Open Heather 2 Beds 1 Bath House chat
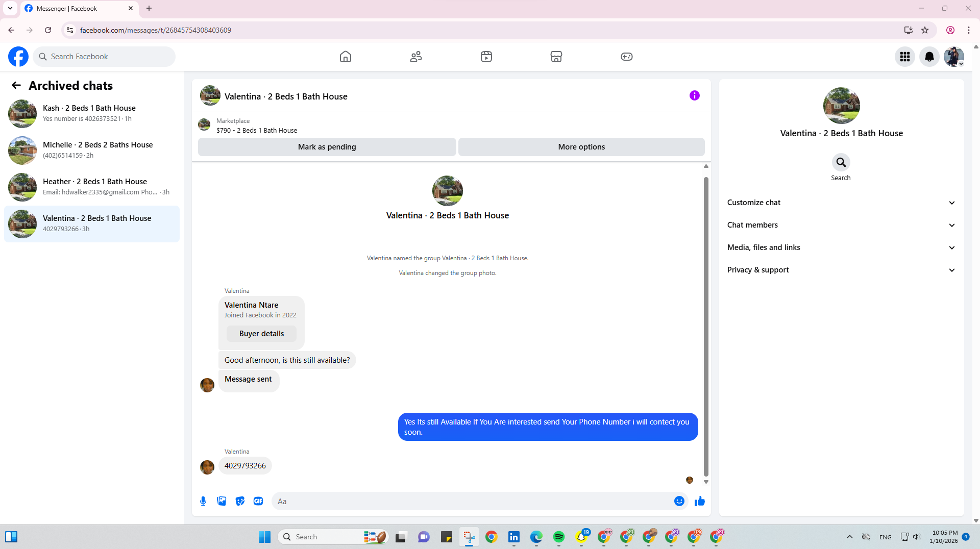The width and height of the screenshot is (980, 549). click(x=92, y=187)
